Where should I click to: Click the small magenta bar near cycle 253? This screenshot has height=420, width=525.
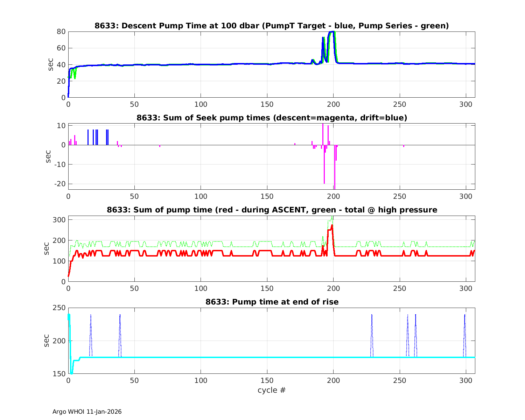coord(404,146)
